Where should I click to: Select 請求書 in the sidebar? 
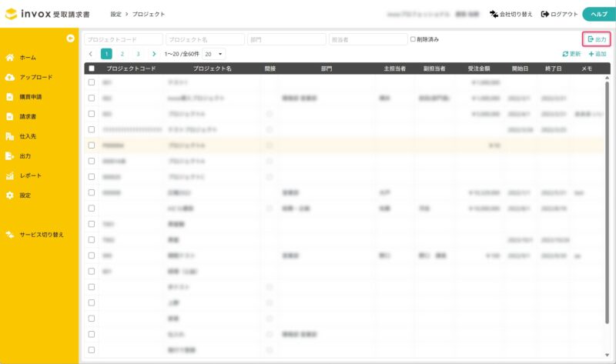pyautogui.click(x=21, y=117)
